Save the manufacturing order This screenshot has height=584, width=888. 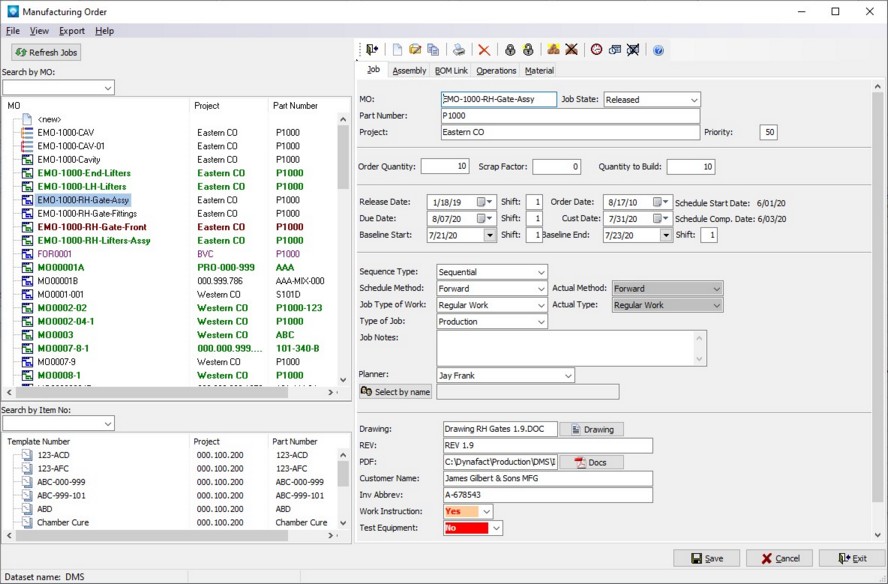point(706,558)
